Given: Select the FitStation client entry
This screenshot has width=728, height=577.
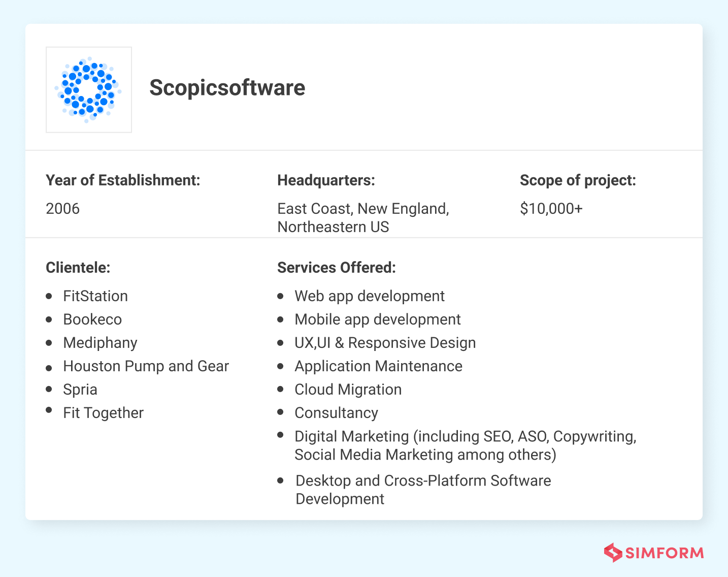Looking at the screenshot, I should [x=95, y=296].
